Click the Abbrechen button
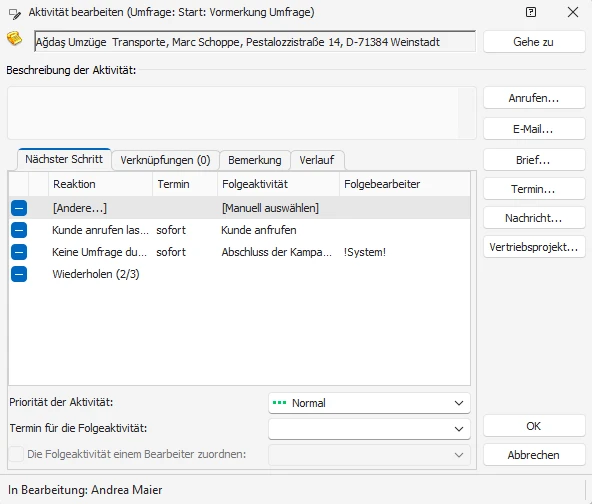The image size is (592, 504). [534, 455]
